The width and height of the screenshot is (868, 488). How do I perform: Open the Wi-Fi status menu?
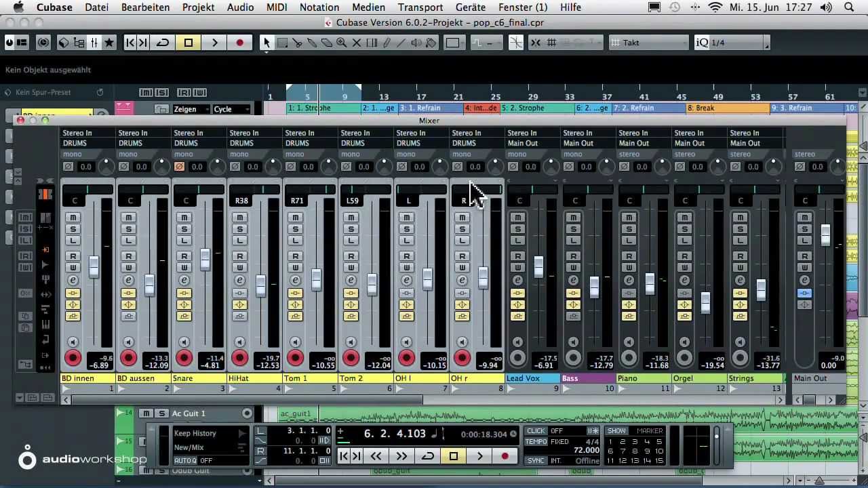tap(715, 7)
